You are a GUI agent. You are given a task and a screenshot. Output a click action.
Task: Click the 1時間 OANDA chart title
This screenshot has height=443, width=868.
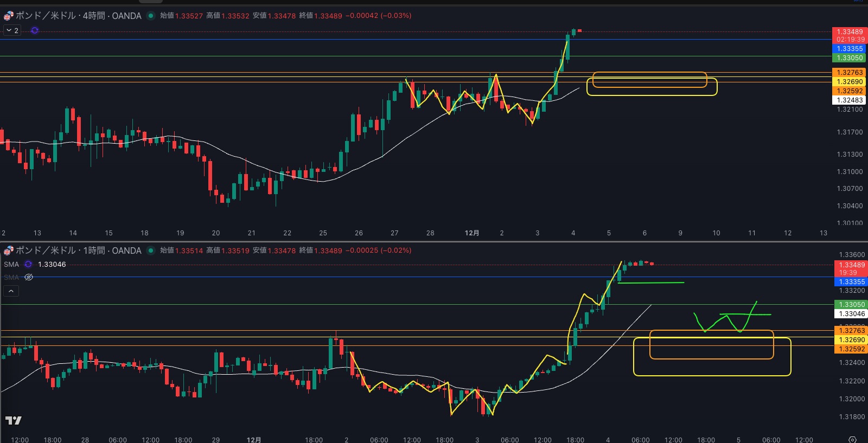click(79, 251)
